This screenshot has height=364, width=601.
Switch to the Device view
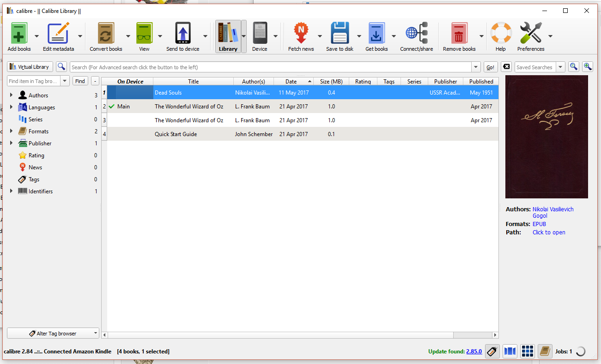pos(259,36)
